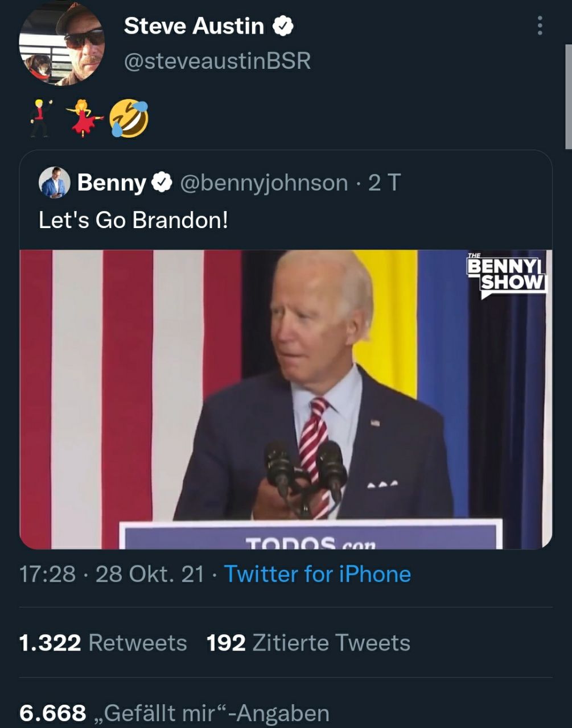Open the @bennyjohnson handle

[x=264, y=183]
